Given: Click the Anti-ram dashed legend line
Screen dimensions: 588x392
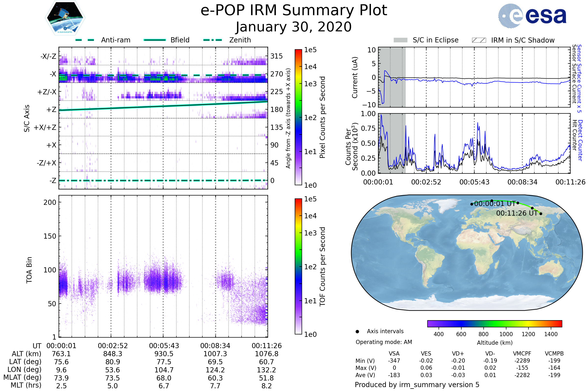Looking at the screenshot, I should [x=85, y=40].
